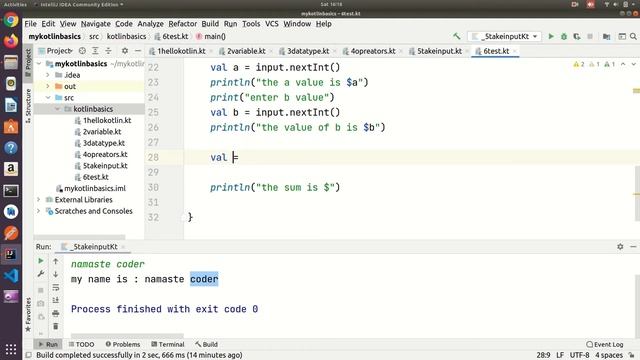640x360 pixels.
Task: Hide the Project panel with minus icon
Action: 138,51
